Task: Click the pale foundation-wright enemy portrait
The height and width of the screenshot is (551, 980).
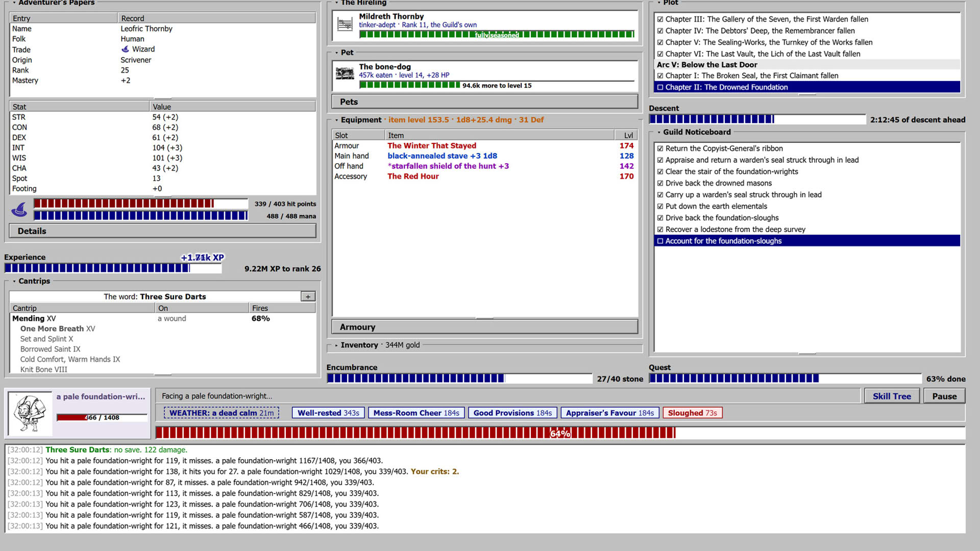Action: pos(30,414)
